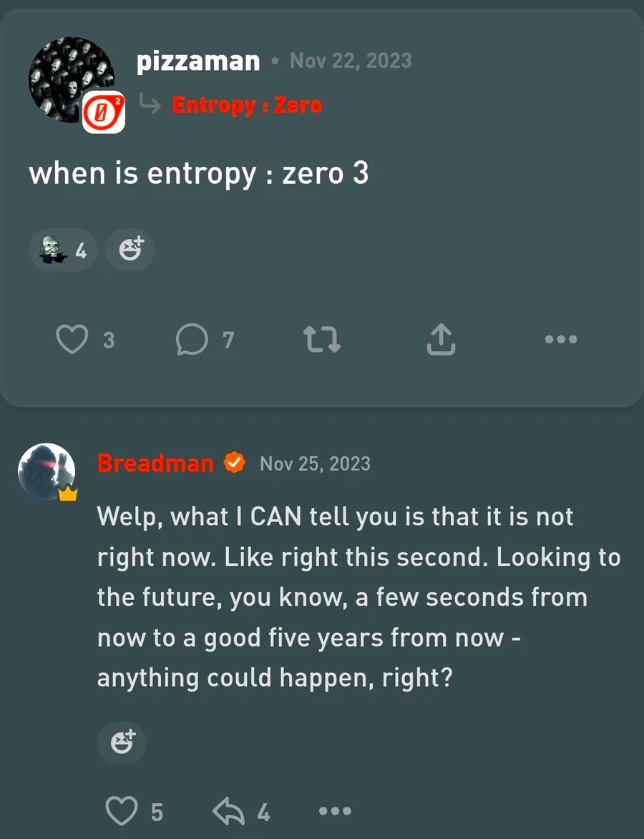
Task: Click the Nov 25, 2023 reply timestamp
Action: [x=315, y=463]
